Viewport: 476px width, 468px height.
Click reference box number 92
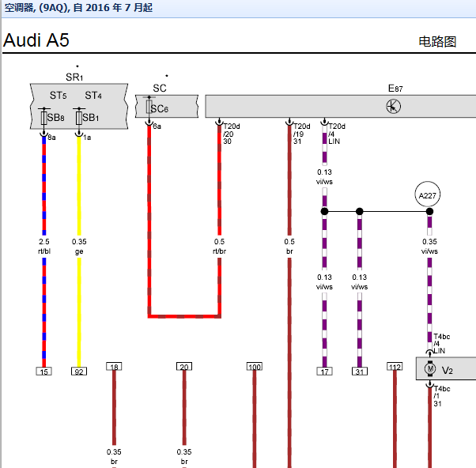pos(79,372)
